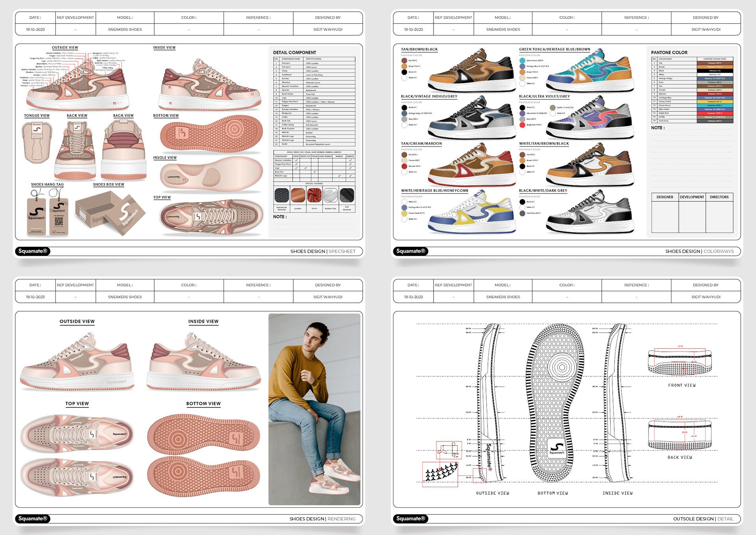This screenshot has width=756, height=535.
Task: Click the Pantone 457 C Honey Comb swatch
Action: [715, 102]
